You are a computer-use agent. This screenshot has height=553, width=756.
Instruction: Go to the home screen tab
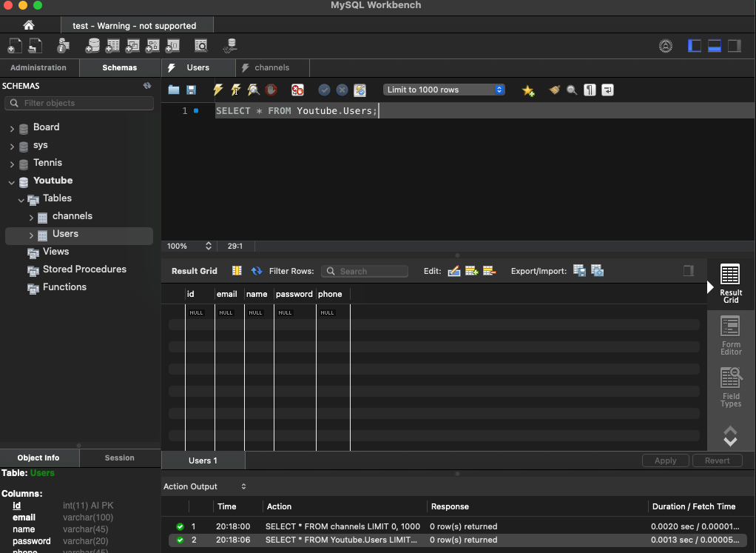click(29, 25)
